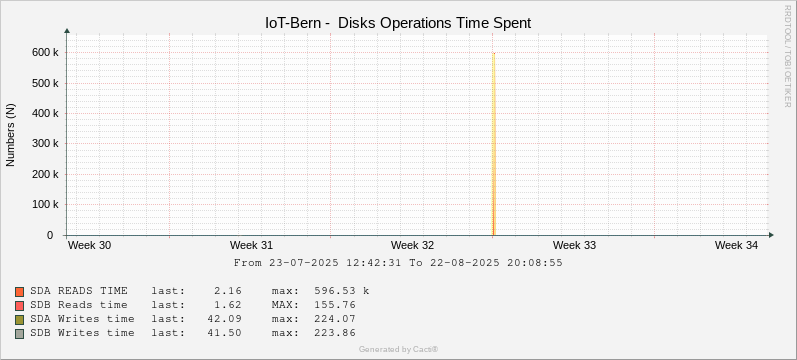Click the Generated by Cacti footer text

[x=398, y=349]
